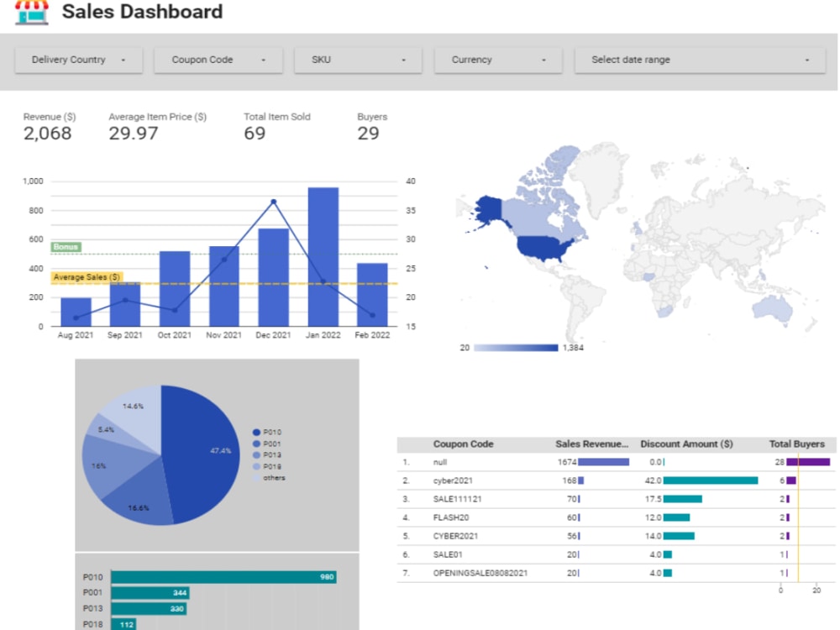Select the Total Item Sold value 69

pos(255,133)
